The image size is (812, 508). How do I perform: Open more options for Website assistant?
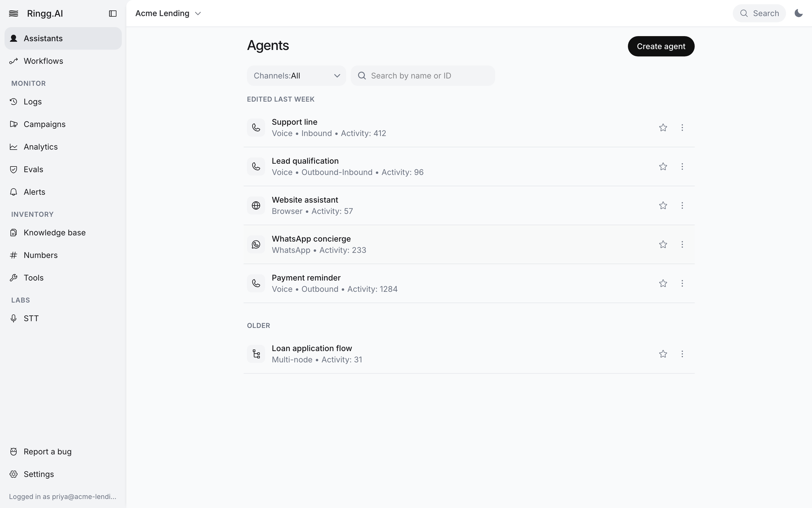[x=682, y=206]
